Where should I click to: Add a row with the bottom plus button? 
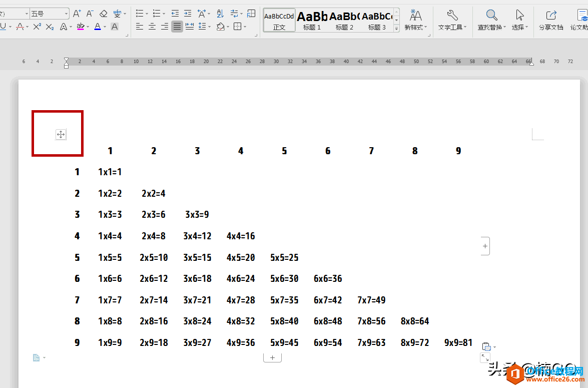click(273, 358)
